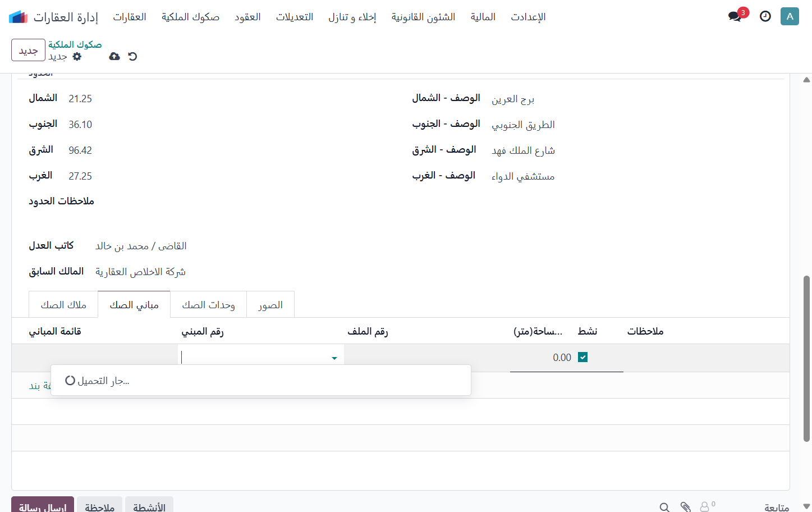812x512 pixels.
Task: Switch to the مباني الصك tab
Action: coord(134,305)
